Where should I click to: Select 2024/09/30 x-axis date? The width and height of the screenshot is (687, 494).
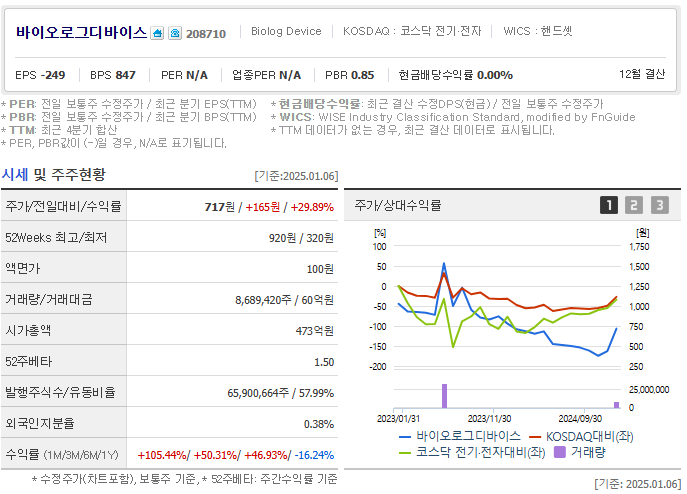(x=580, y=419)
